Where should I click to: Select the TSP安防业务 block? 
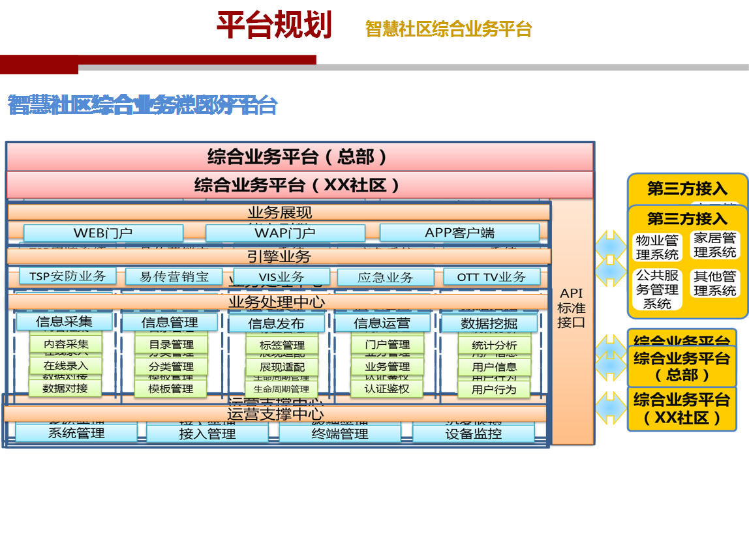67,276
